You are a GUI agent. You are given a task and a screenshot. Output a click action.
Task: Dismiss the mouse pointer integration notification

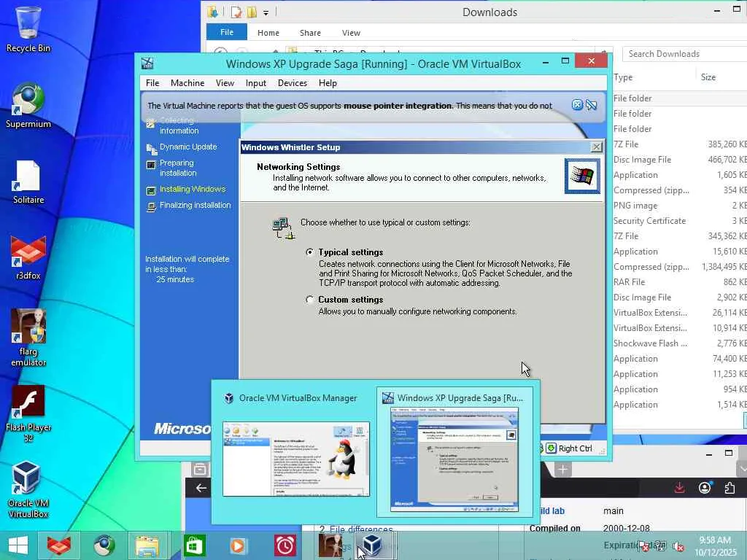[x=577, y=105]
